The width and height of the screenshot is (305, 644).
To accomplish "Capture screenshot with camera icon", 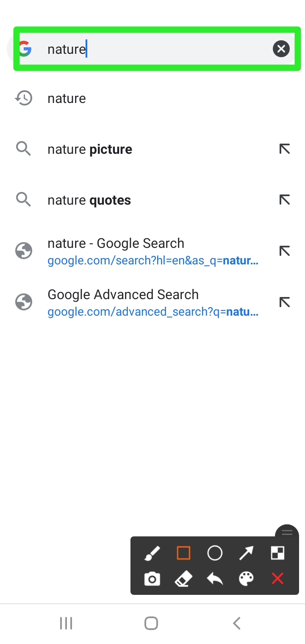I will point(152,579).
